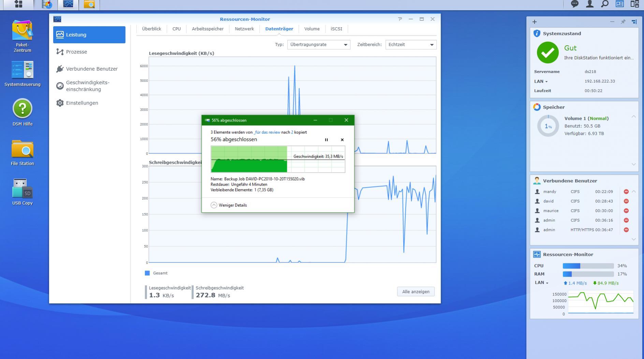The height and width of the screenshot is (359, 644).
Task: Click the Systemzustand info icon
Action: 537,33
